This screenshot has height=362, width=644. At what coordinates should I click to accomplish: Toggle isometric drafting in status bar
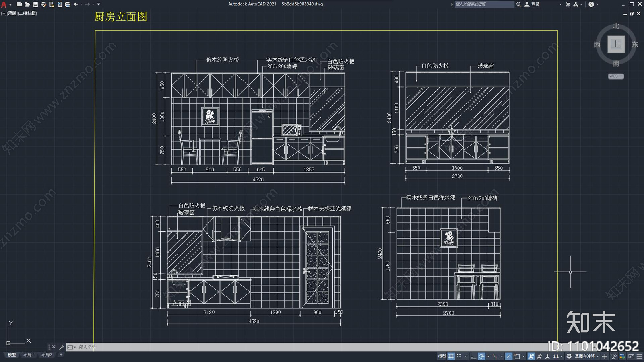click(495, 356)
